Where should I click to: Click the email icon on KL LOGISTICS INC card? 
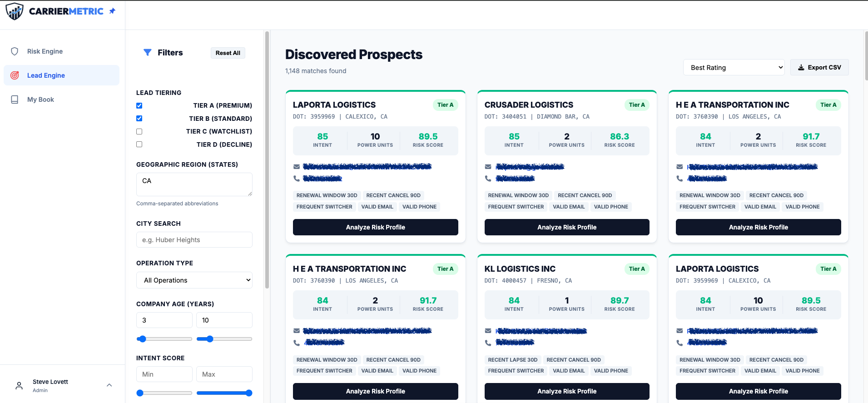pos(488,331)
